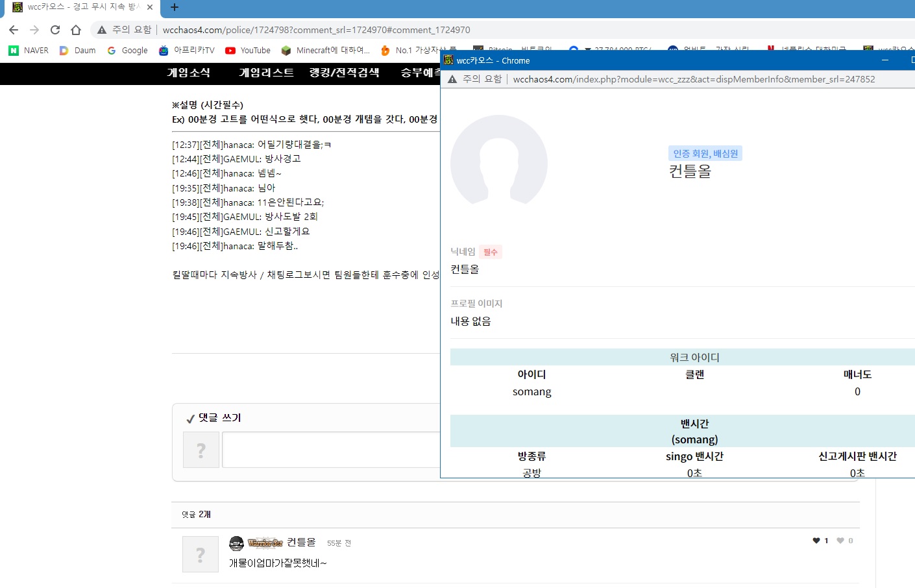Open the 게임리스트 menu

click(x=266, y=73)
